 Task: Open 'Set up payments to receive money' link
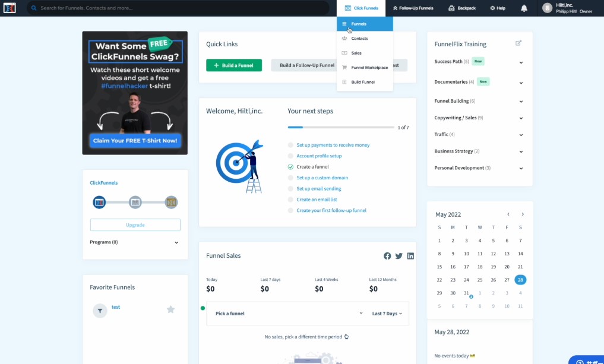pyautogui.click(x=333, y=145)
